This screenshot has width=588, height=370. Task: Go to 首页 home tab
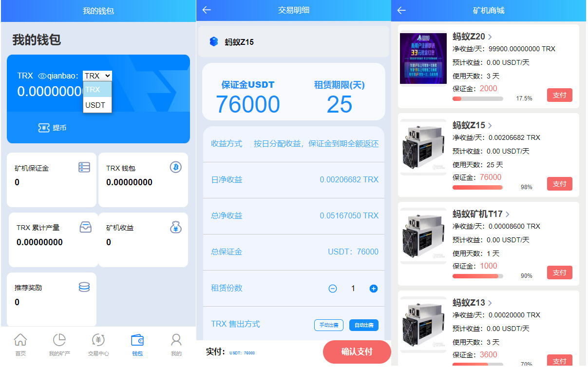point(20,345)
